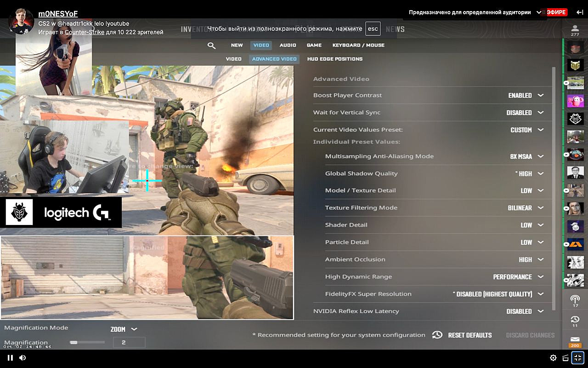
Task: Click the 'Recommended setting for your system configuration' note
Action: [339, 335]
